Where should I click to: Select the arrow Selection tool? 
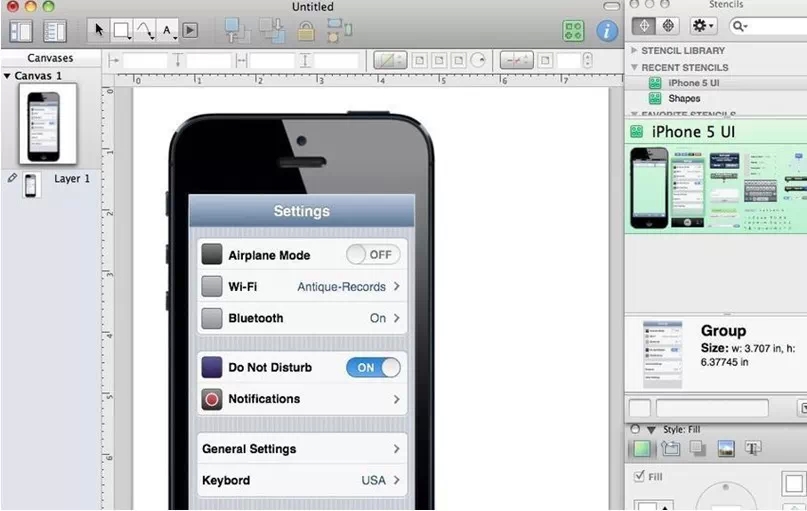pyautogui.click(x=98, y=30)
